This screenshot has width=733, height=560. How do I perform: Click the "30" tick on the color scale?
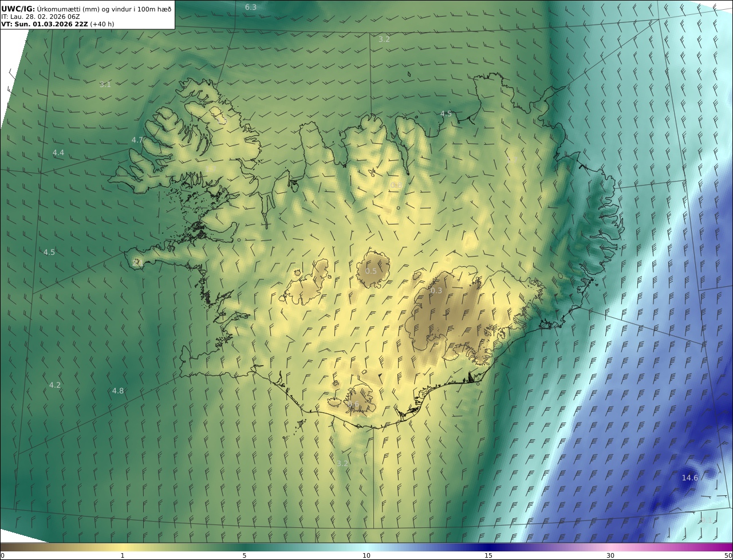tap(610, 555)
